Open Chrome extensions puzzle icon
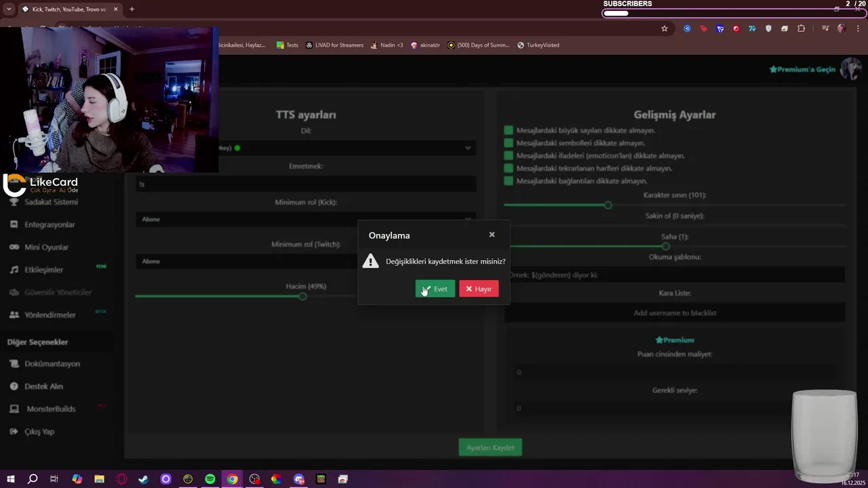The height and width of the screenshot is (488, 868). coord(802,28)
